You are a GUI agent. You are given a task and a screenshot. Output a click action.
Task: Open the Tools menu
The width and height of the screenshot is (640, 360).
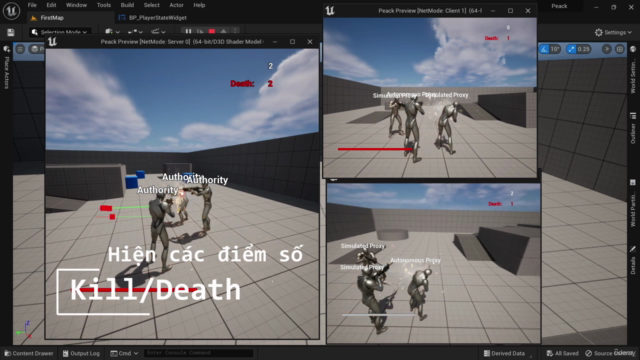click(104, 5)
